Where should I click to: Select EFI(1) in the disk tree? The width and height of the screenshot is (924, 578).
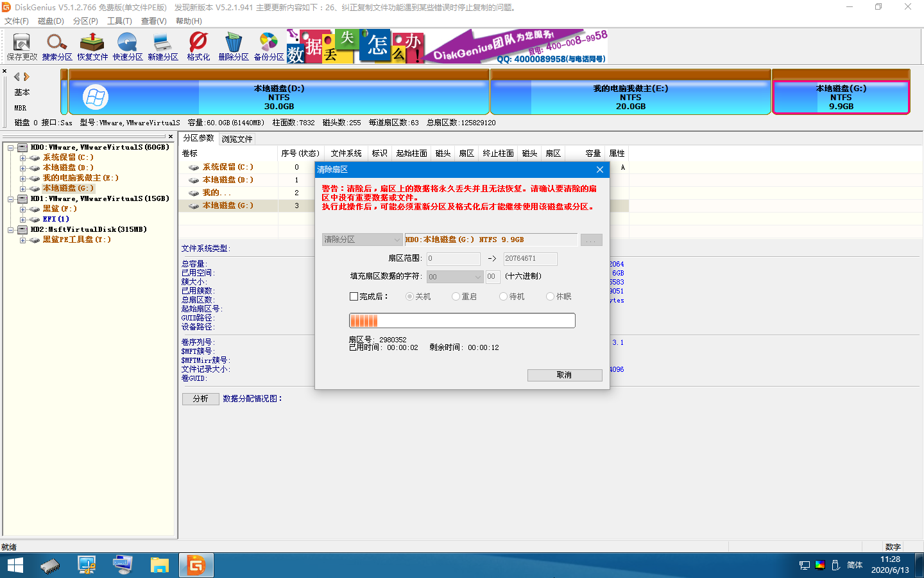click(56, 219)
